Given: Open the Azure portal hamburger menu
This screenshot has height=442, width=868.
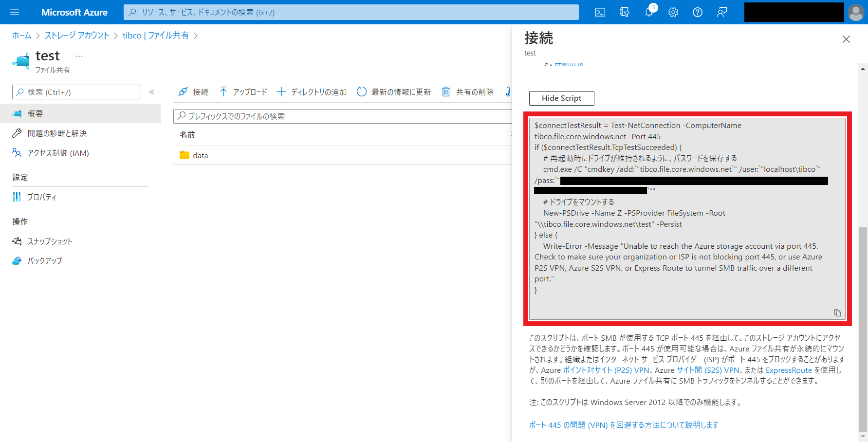Looking at the screenshot, I should pyautogui.click(x=15, y=12).
